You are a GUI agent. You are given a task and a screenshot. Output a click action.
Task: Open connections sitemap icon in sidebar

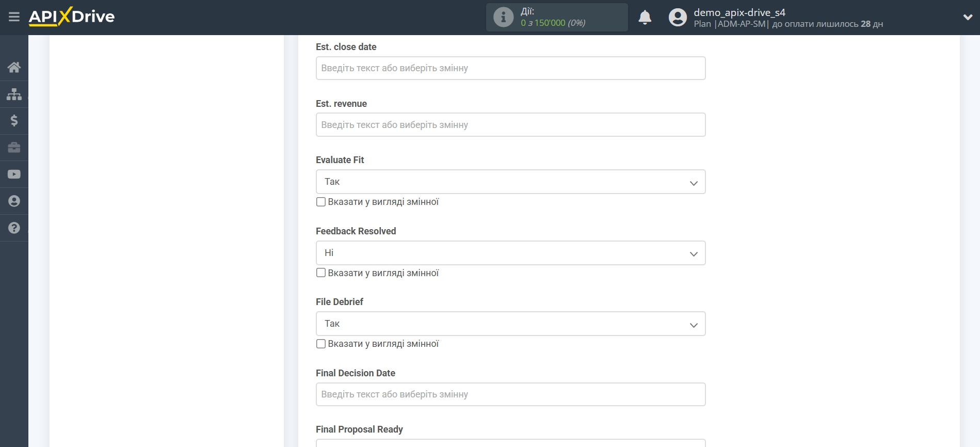pos(14,94)
